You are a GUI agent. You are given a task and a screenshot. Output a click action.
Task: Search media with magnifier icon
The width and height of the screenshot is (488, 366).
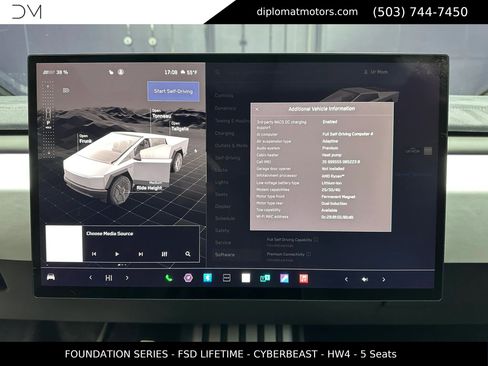click(188, 254)
